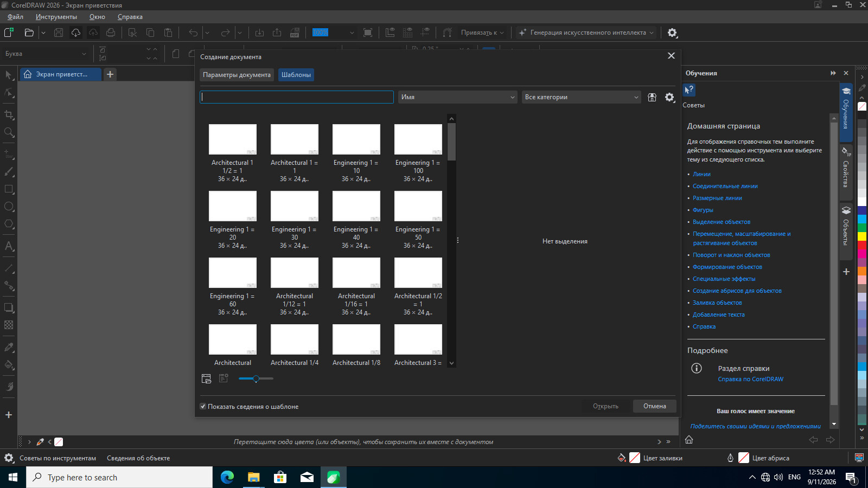Open the Инструменты menu
Viewport: 868px width, 488px height.
coord(56,17)
